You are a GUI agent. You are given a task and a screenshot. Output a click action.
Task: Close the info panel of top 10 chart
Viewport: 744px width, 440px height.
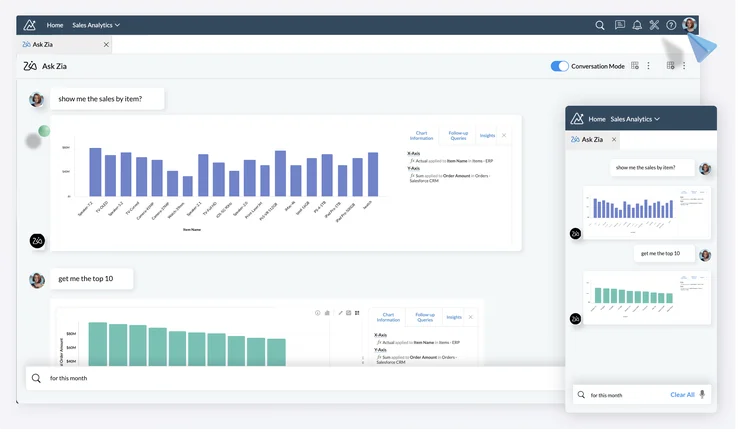471,317
